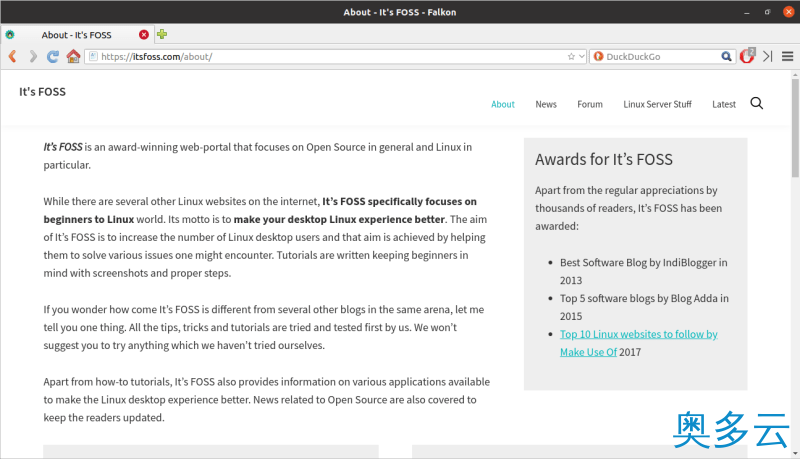Open the News menu item
The height and width of the screenshot is (459, 800).
point(546,104)
